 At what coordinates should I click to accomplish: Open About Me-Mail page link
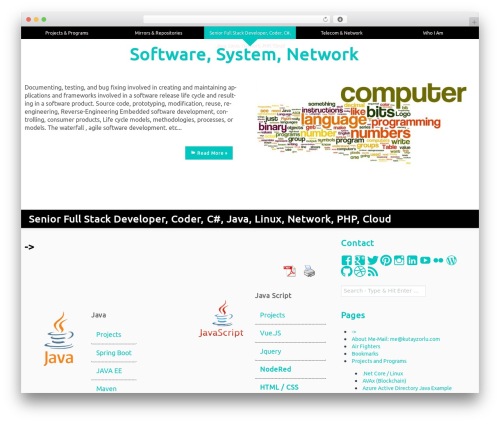396,339
